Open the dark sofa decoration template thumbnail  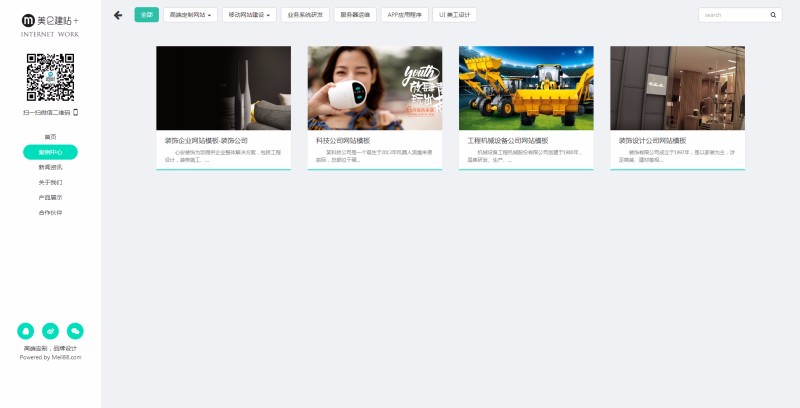223,88
